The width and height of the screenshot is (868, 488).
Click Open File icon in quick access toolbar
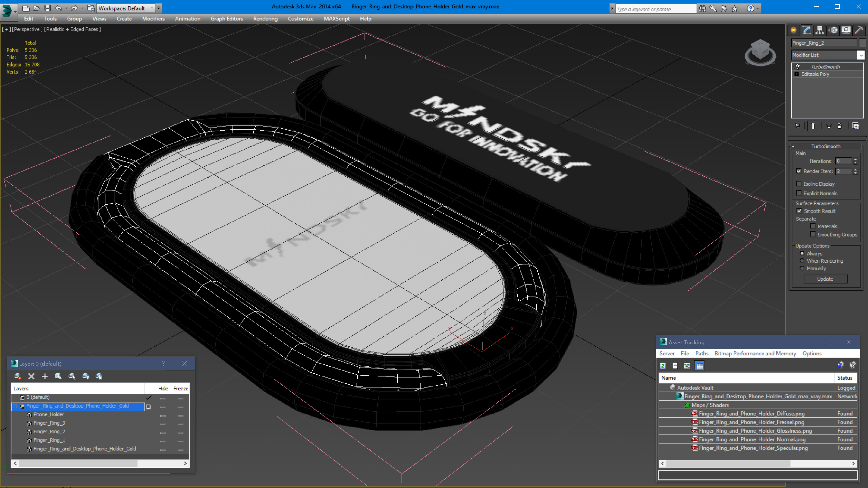[36, 8]
